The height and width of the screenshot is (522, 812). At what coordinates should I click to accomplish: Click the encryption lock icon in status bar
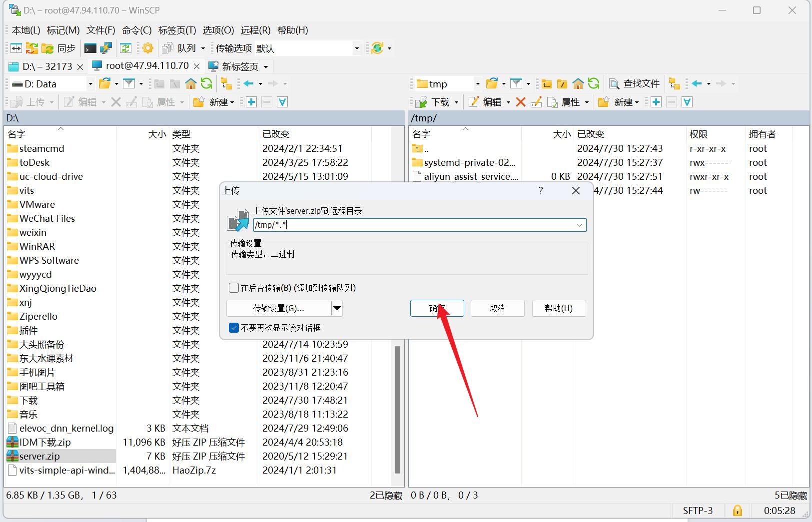(738, 511)
